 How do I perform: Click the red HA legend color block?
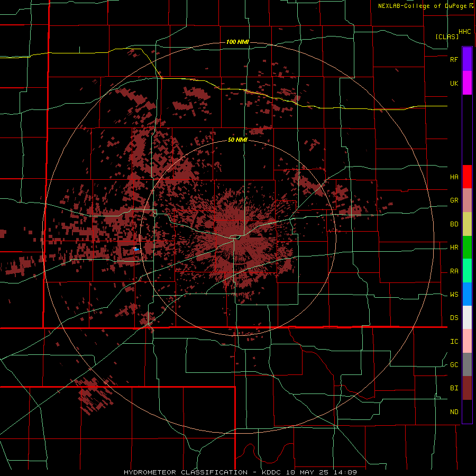467,177
